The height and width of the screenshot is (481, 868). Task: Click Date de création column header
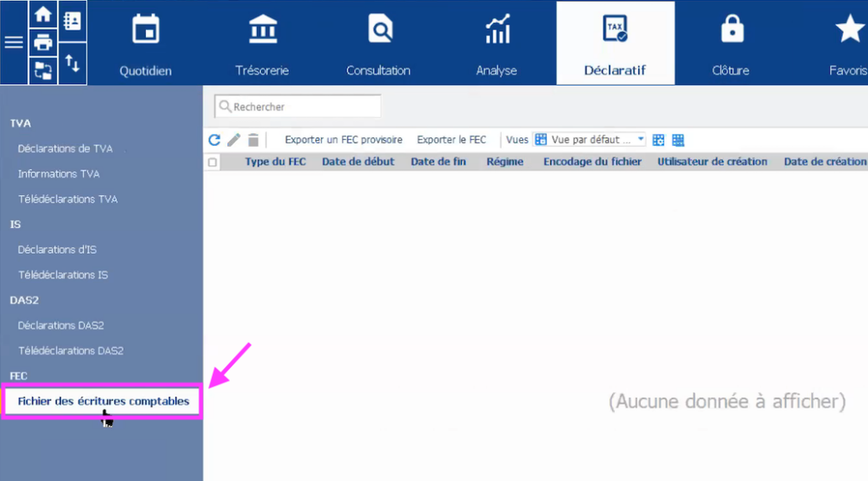tap(825, 162)
